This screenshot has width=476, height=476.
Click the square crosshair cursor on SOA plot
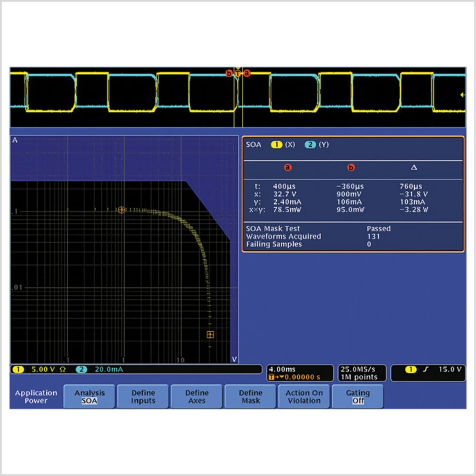click(210, 335)
